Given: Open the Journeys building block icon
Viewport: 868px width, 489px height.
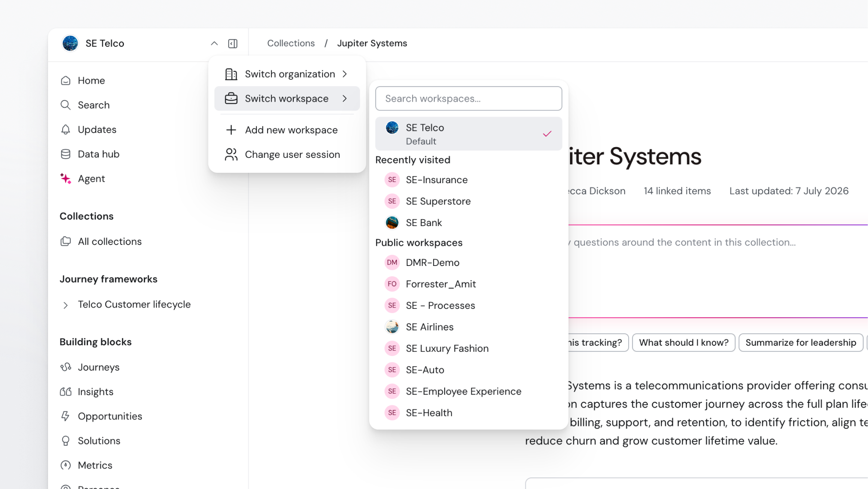Looking at the screenshot, I should tap(66, 367).
